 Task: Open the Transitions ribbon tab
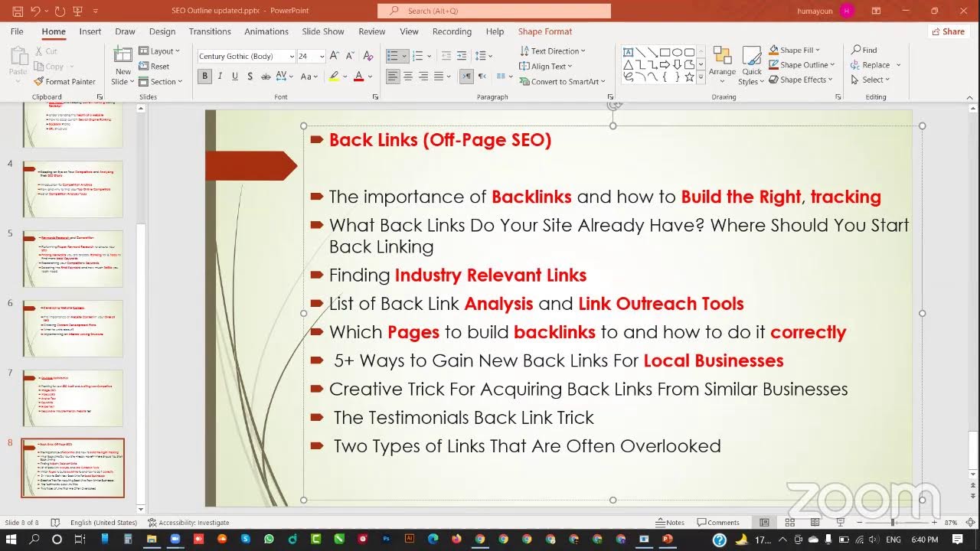pyautogui.click(x=209, y=31)
